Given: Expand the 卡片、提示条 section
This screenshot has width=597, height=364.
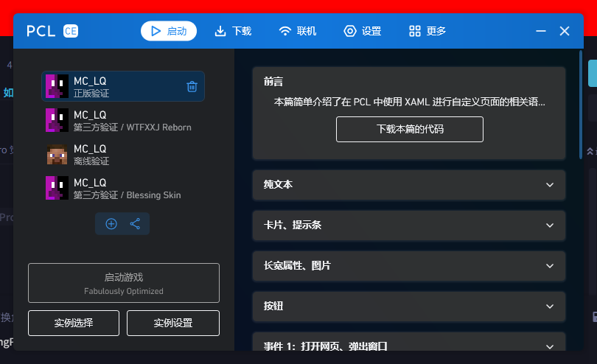Looking at the screenshot, I should (408, 225).
